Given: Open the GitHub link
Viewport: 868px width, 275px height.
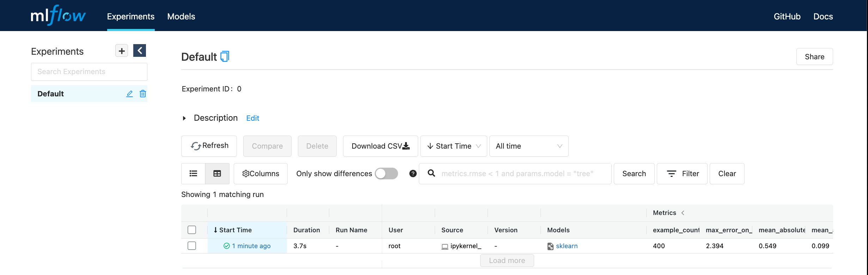Looking at the screenshot, I should click(787, 16).
